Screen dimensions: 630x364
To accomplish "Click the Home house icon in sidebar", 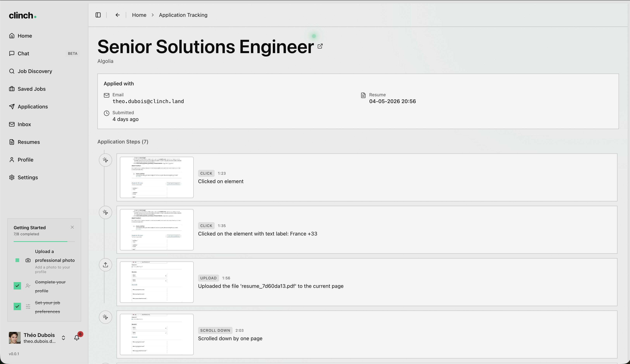I will click(12, 36).
